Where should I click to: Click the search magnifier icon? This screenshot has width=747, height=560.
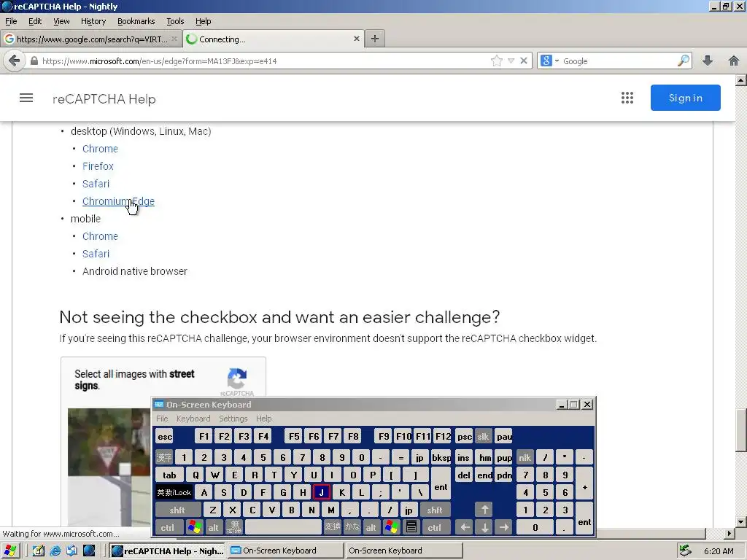[683, 61]
